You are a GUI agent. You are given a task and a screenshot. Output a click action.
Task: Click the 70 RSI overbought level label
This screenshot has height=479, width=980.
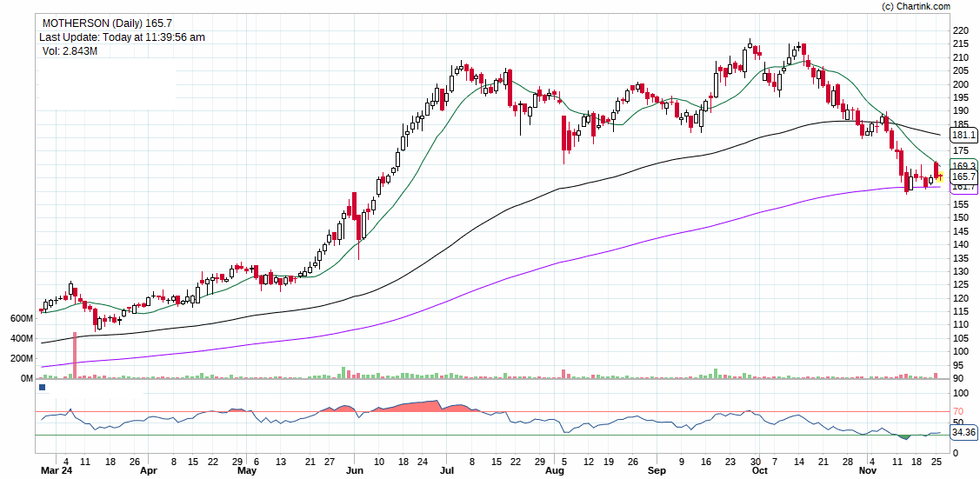pos(957,412)
